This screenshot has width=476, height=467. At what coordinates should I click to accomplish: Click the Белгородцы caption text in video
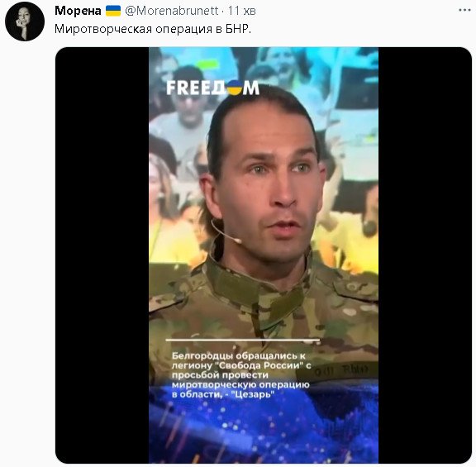(241, 374)
